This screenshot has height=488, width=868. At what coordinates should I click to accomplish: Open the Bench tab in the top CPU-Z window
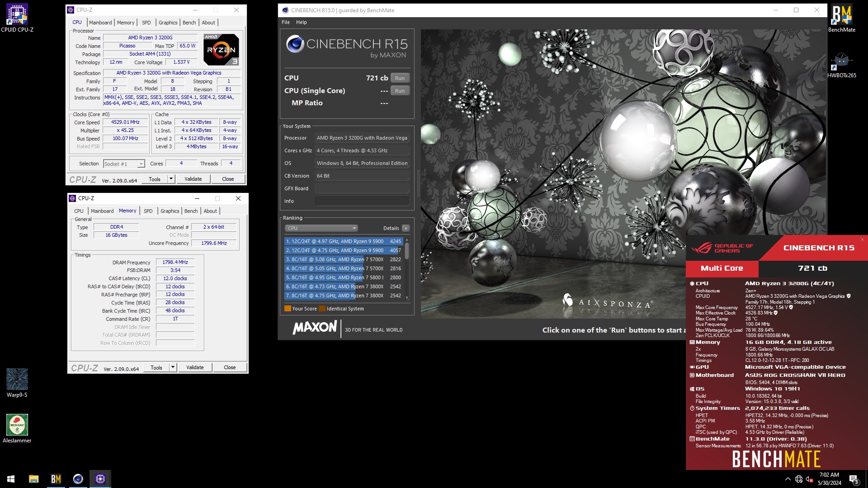pos(189,23)
